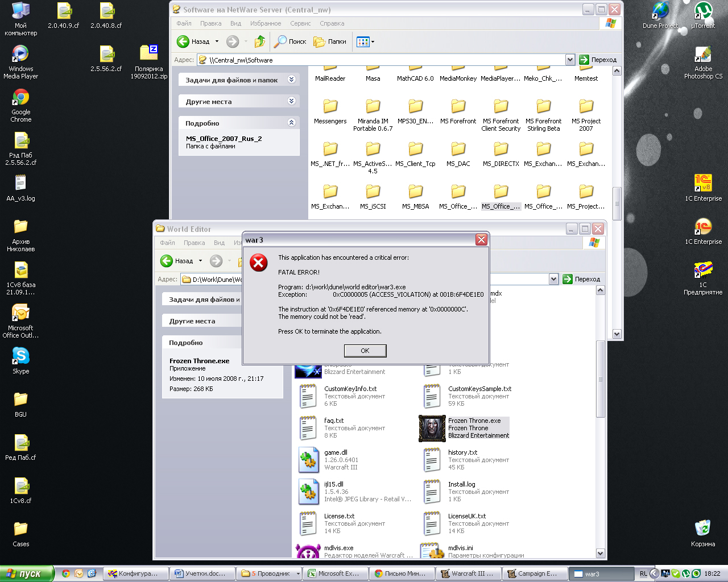Open the MS_DAC folder
Image resolution: width=728 pixels, height=582 pixels.
click(458, 155)
